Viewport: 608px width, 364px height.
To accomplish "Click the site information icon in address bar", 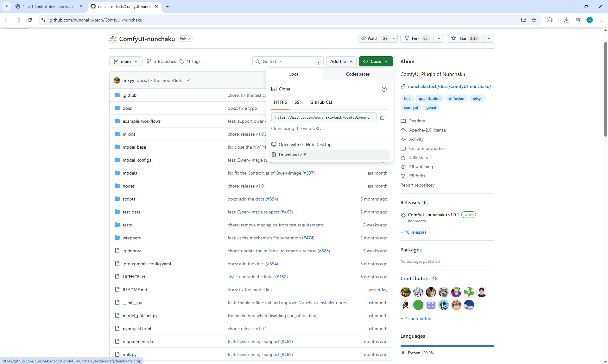I will [43, 20].
